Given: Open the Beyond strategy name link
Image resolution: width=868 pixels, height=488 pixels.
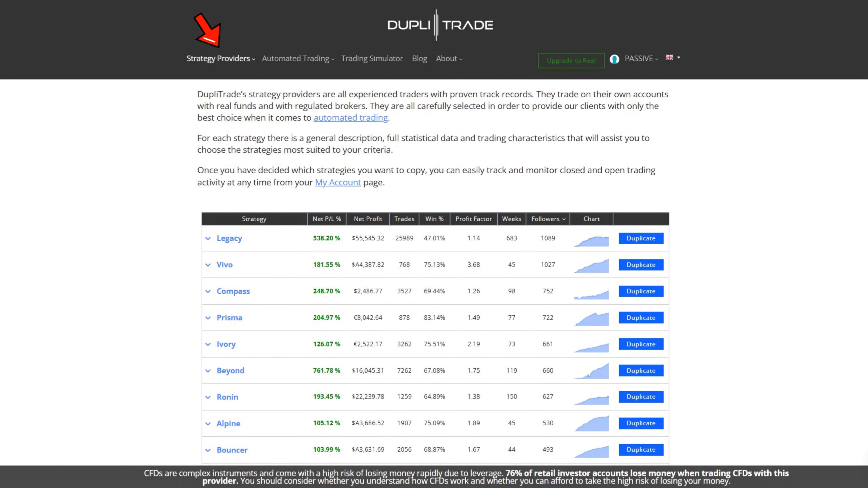Looking at the screenshot, I should 230,371.
